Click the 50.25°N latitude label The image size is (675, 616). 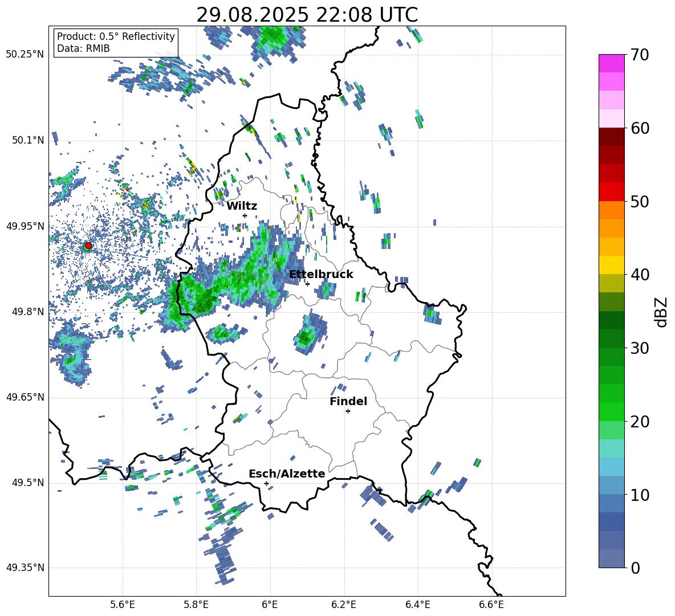pos(25,55)
